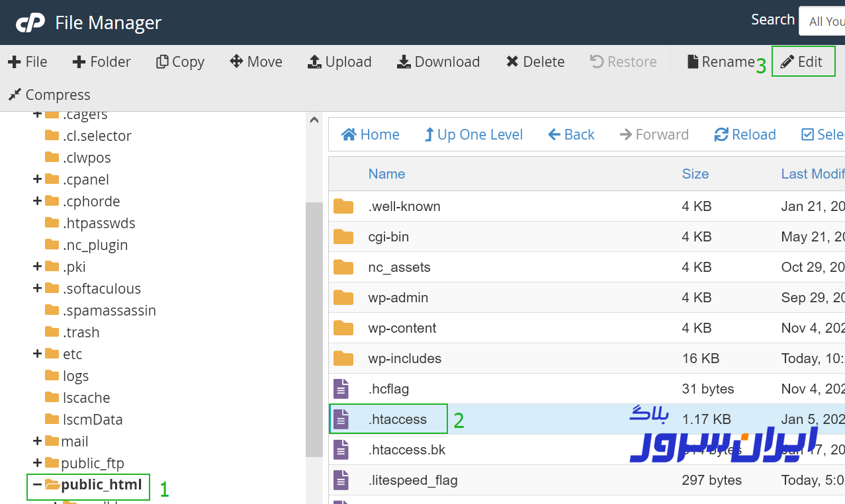Expand the mail folder in tree

pyautogui.click(x=37, y=441)
